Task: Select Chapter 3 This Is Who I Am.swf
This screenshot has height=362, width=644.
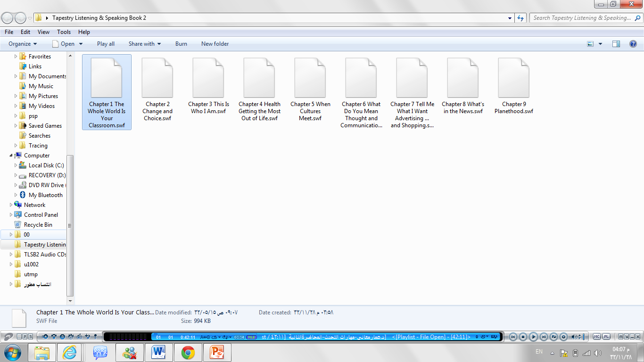Action: click(209, 87)
